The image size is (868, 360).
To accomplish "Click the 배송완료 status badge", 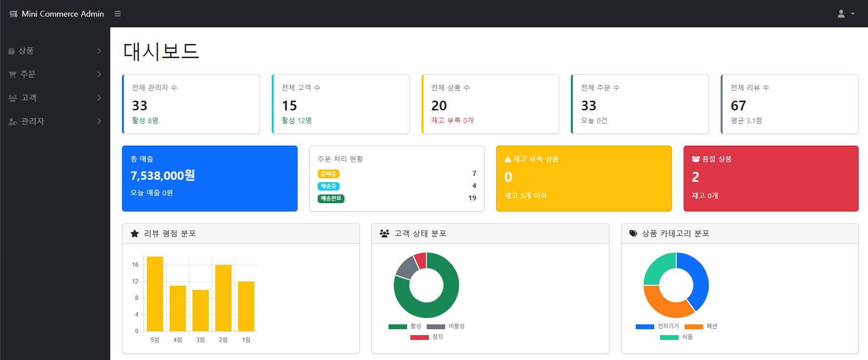I will [331, 198].
